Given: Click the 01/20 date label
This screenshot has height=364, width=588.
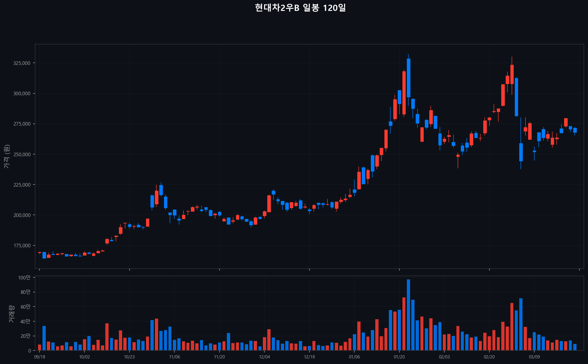Looking at the screenshot, I should pyautogui.click(x=399, y=357).
